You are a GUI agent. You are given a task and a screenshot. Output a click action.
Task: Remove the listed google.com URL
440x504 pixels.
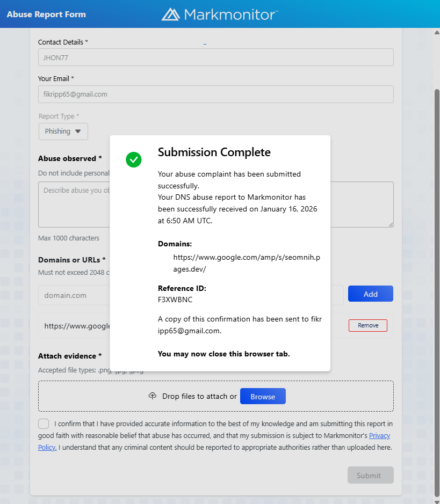click(x=367, y=325)
